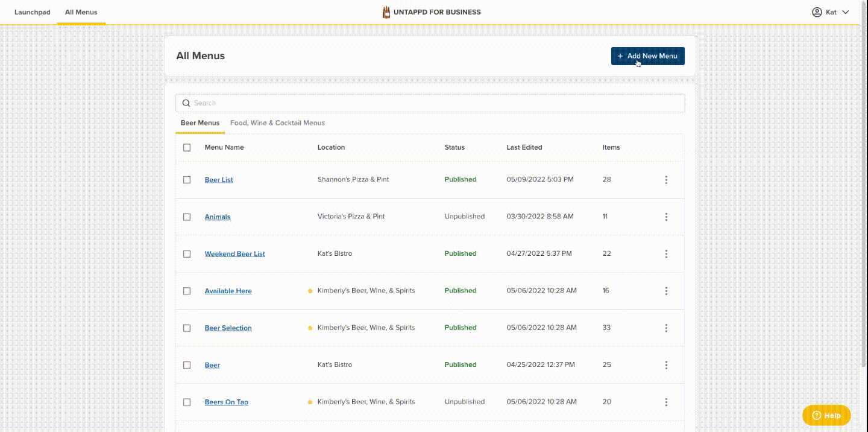Viewport: 868px width, 432px height.
Task: Click the user profile avatar icon
Action: click(817, 12)
